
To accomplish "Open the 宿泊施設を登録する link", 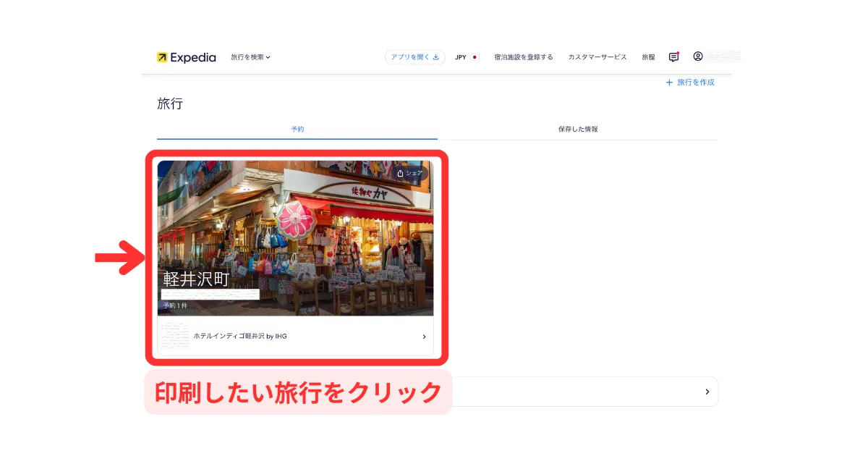I will coord(523,57).
